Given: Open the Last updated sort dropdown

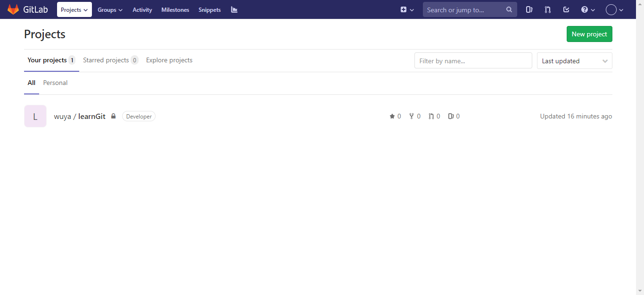Looking at the screenshot, I should (x=575, y=60).
